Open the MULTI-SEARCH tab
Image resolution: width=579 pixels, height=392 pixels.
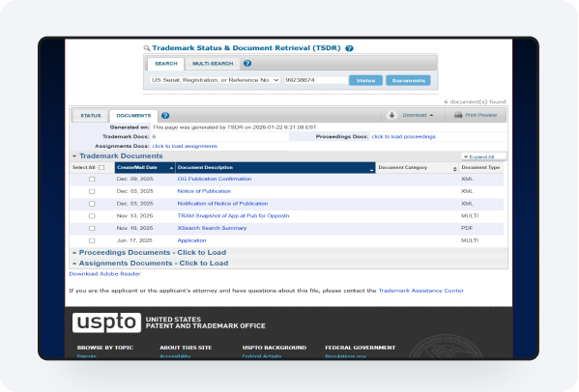point(213,64)
